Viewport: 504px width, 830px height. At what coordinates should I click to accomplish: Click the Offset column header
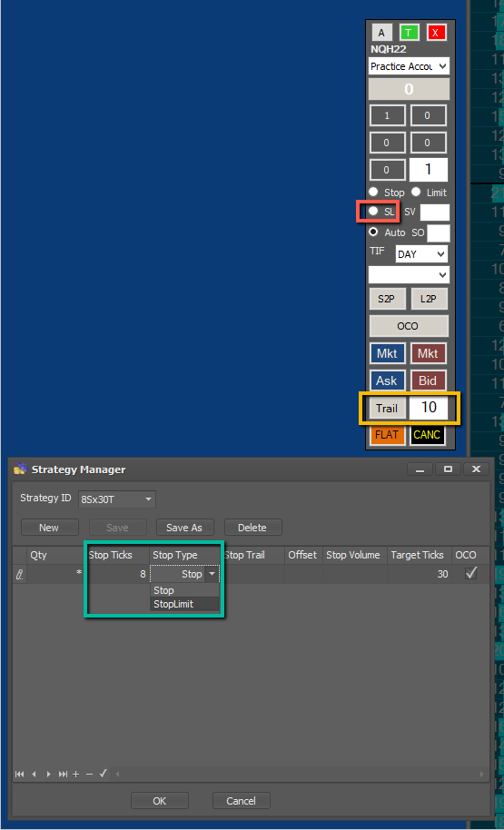[303, 555]
